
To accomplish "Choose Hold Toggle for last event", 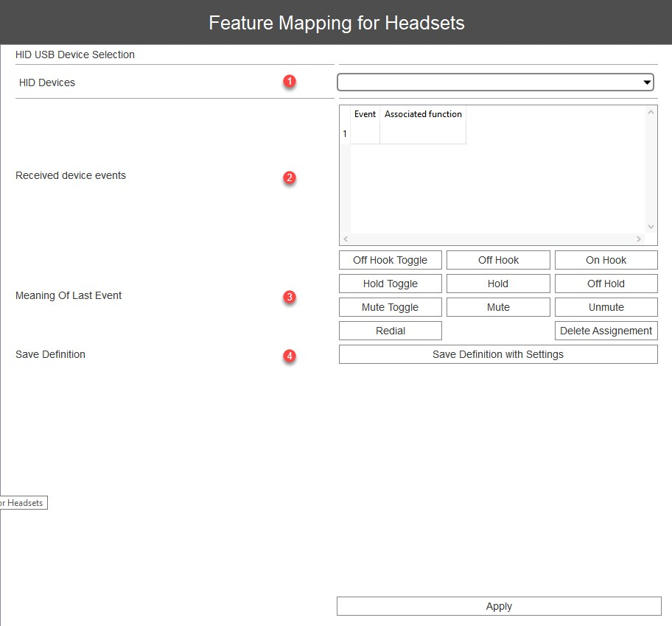I will tap(390, 284).
